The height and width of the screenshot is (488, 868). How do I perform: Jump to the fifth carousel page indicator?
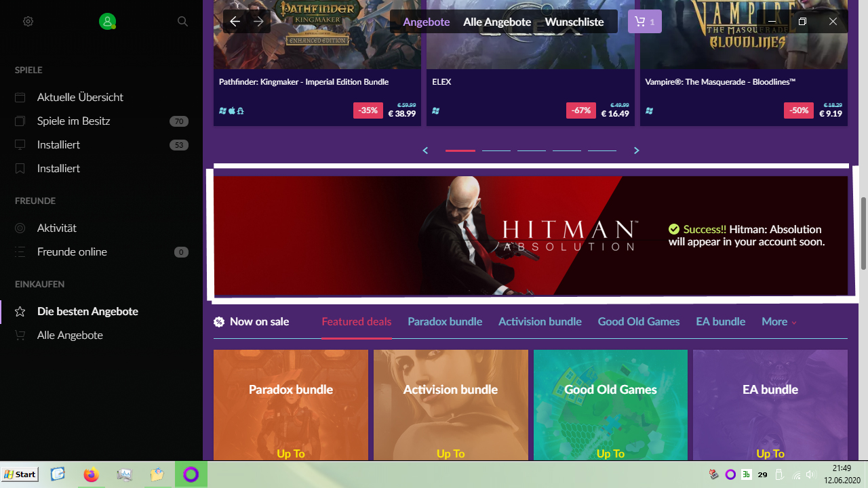tap(602, 150)
